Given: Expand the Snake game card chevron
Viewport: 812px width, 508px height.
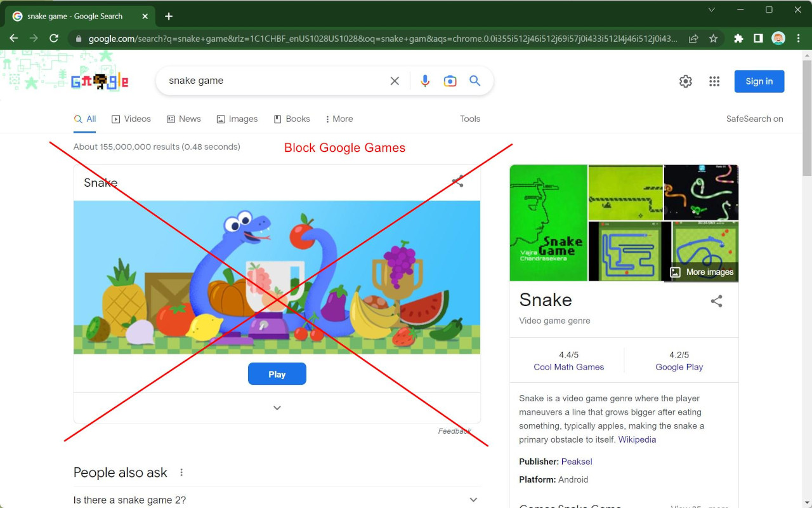Looking at the screenshot, I should (277, 408).
